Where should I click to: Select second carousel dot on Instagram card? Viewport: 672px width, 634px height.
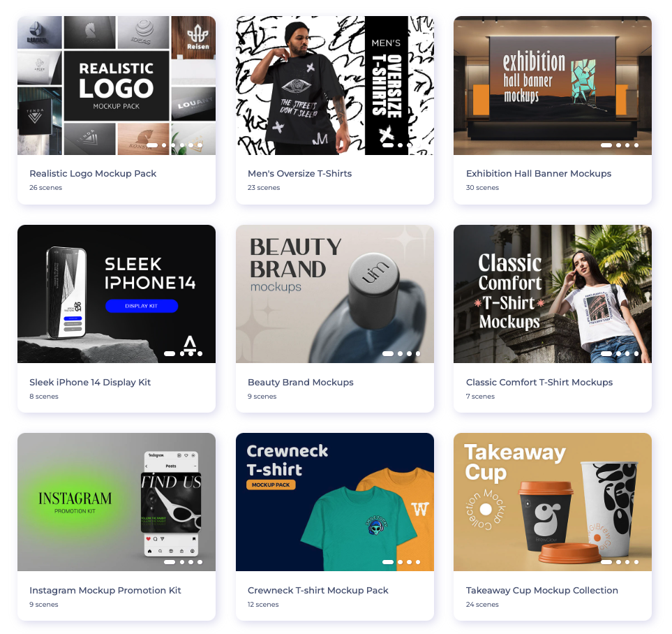(182, 562)
